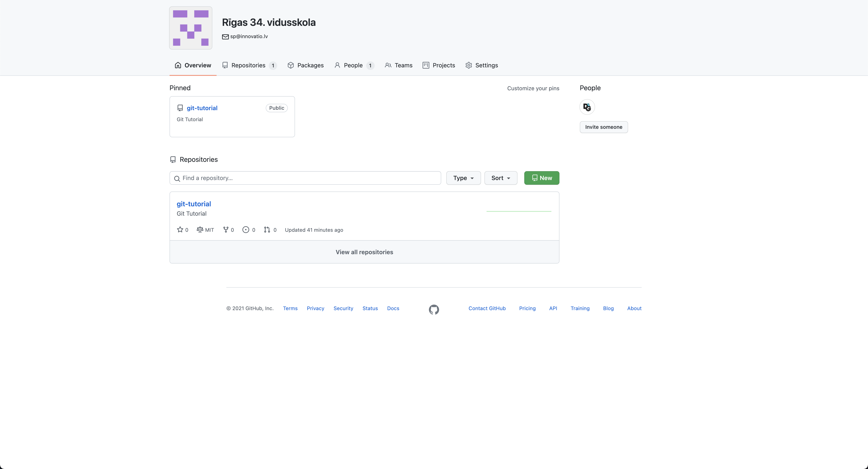Click the open issues icon on git-tutorial
868x469 pixels.
[246, 229]
